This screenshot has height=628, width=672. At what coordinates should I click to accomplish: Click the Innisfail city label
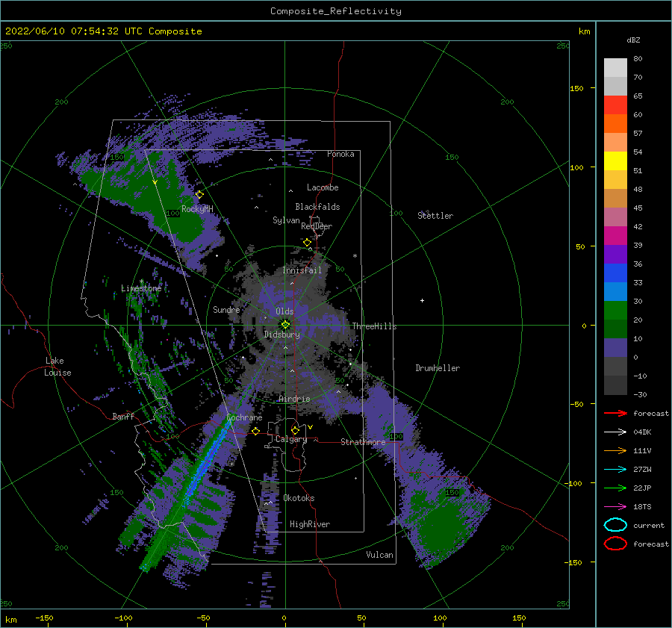[302, 270]
